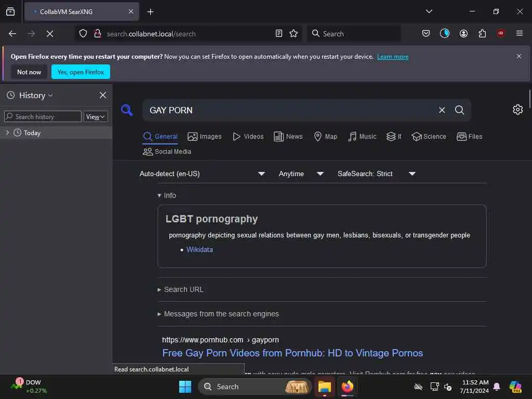Click the page vertical scrollbar
This screenshot has height=399, width=532.
click(x=529, y=98)
